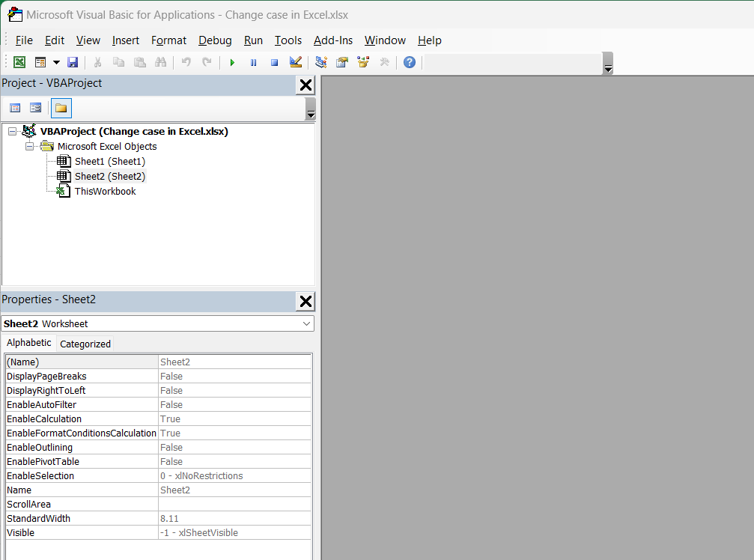Viewport: 754px width, 560px height.
Task: Open the Toolbox icon
Action: 384,62
